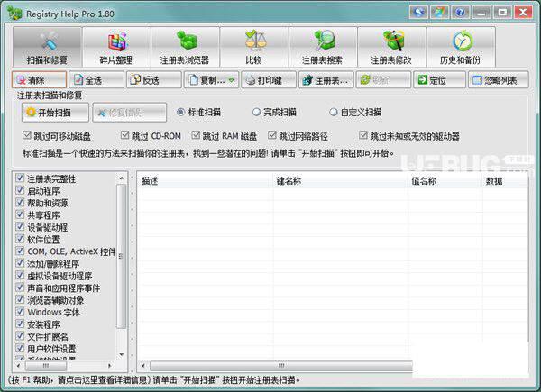Select 自定义扫描 radio option

(333, 112)
